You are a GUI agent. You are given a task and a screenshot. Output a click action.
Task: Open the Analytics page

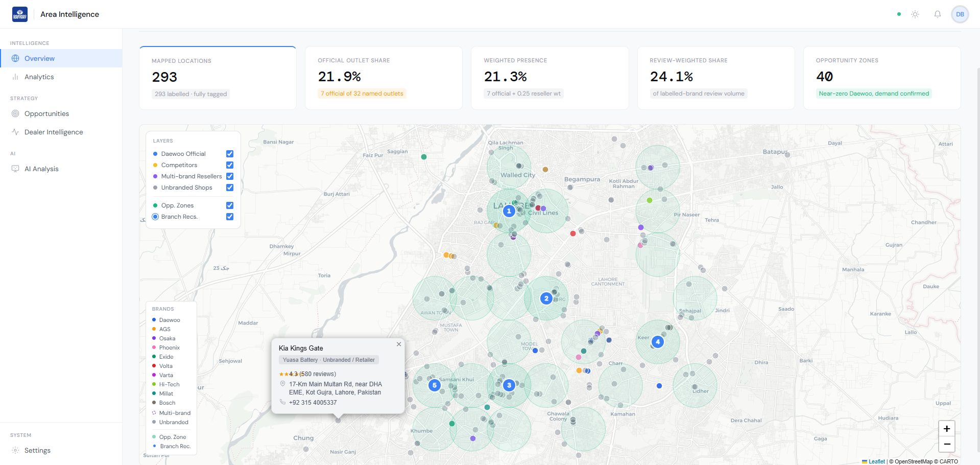(61, 77)
